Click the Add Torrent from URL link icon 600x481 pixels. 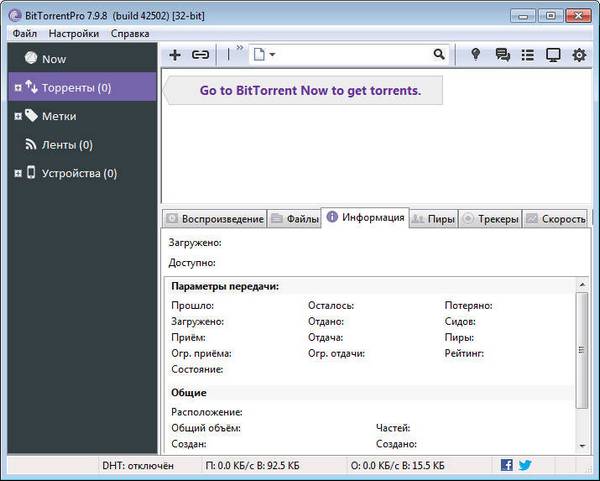(201, 55)
